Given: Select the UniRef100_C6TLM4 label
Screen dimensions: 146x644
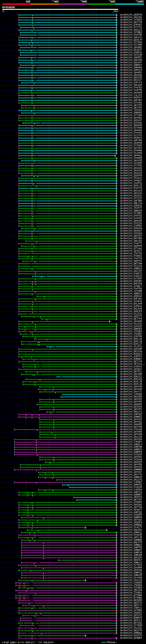Looking at the screenshot, I should click(131, 55).
